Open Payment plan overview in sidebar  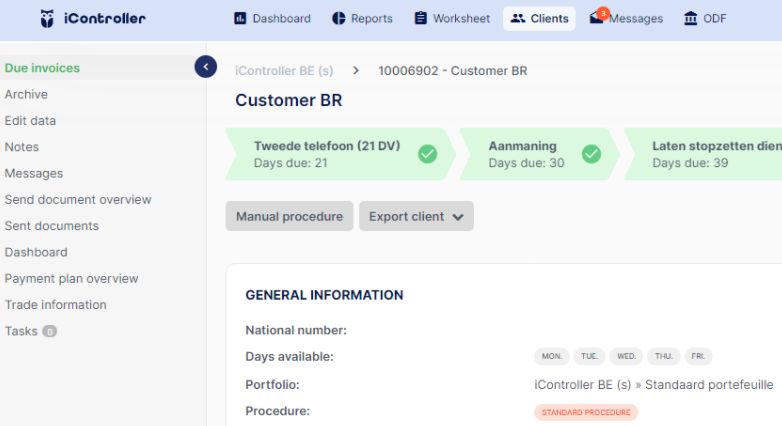pyautogui.click(x=71, y=278)
